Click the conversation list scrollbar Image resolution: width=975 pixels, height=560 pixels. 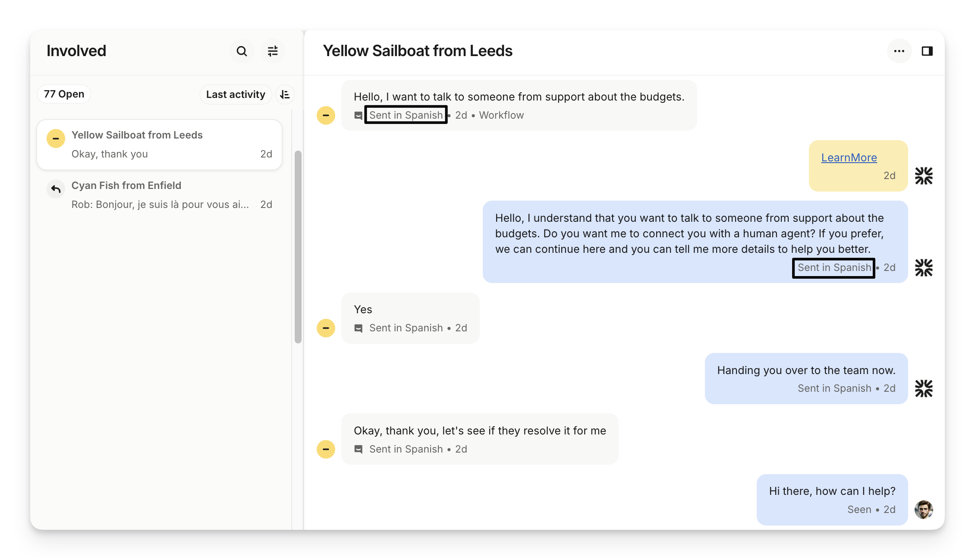[298, 246]
